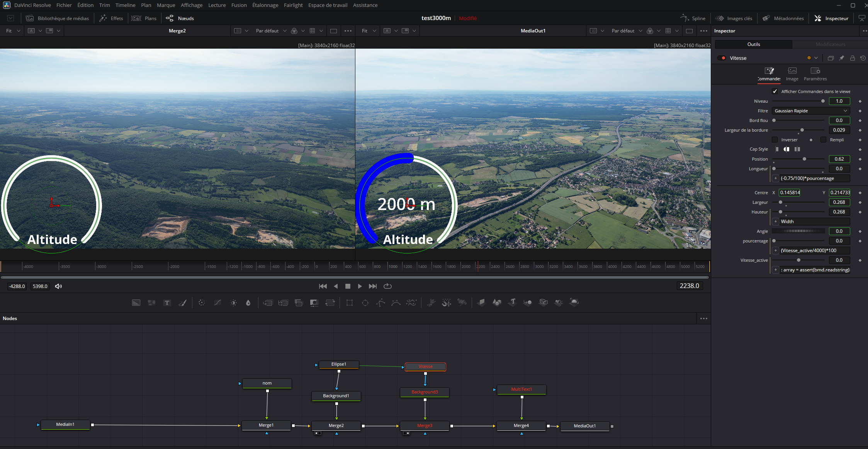This screenshot has height=449, width=868.
Task: Add a pEmitter particle tool
Action: pyautogui.click(x=431, y=303)
